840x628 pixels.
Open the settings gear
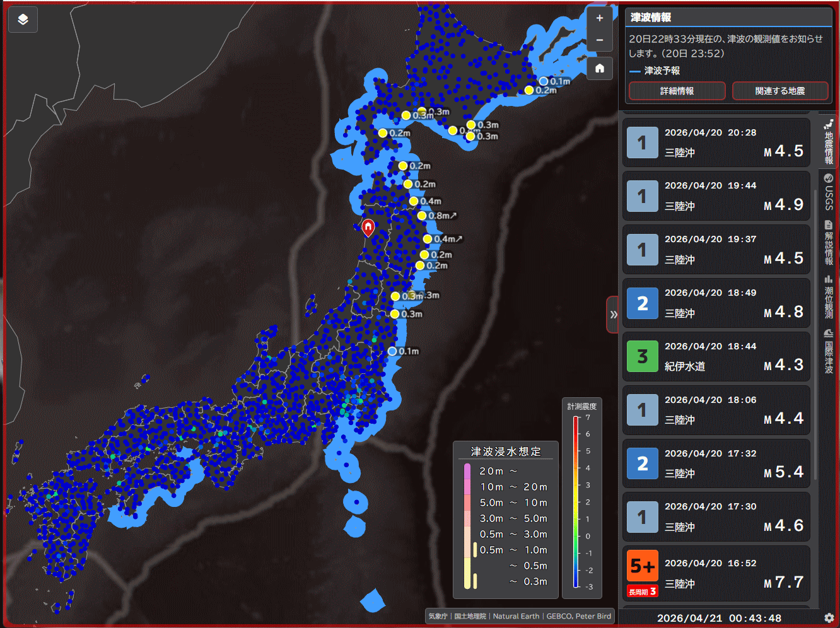point(829,618)
